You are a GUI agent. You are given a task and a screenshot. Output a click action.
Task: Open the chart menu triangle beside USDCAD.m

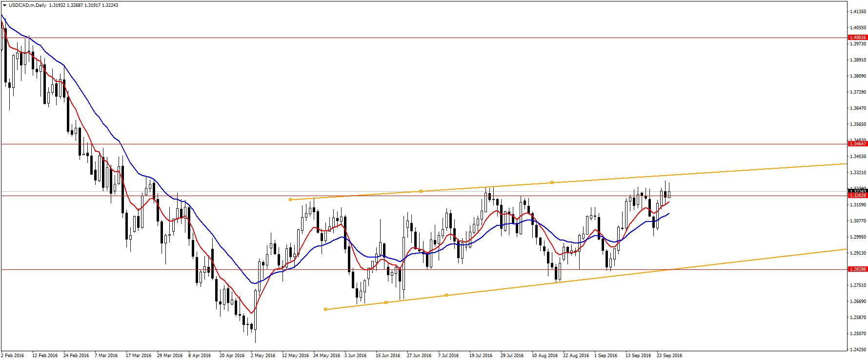click(x=4, y=5)
